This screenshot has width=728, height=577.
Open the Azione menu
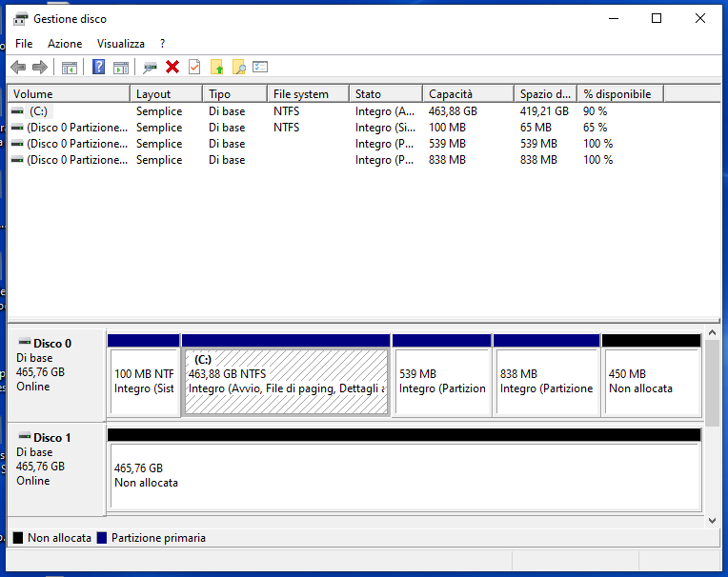[x=65, y=44]
